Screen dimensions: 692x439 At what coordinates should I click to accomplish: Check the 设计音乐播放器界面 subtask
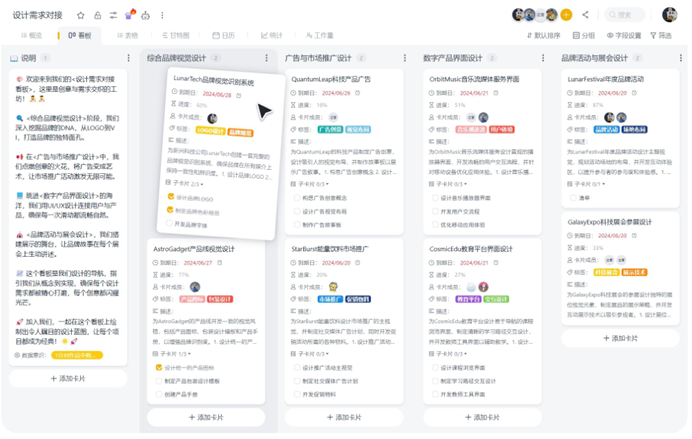[435, 198]
